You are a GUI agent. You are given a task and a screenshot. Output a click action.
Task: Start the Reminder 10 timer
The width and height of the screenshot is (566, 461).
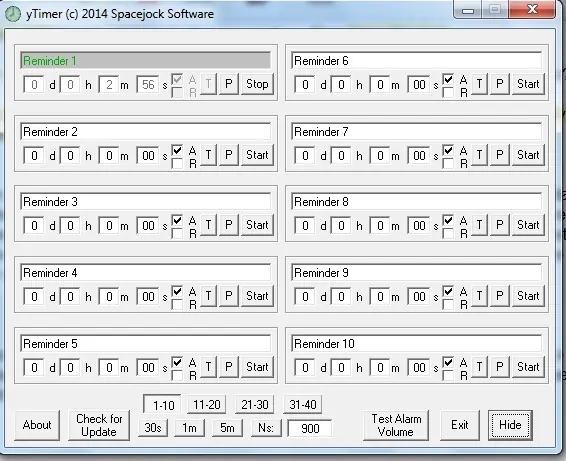point(528,367)
